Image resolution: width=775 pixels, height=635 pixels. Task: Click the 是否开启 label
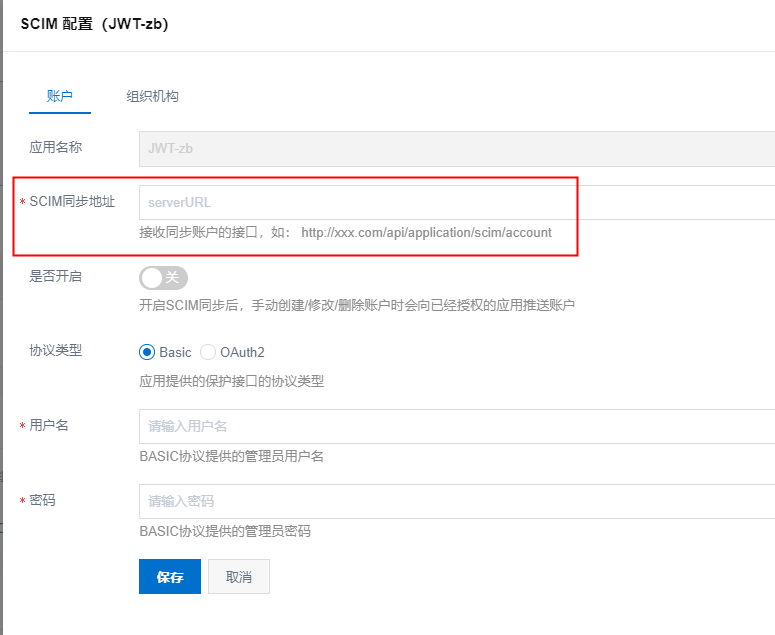(x=55, y=276)
